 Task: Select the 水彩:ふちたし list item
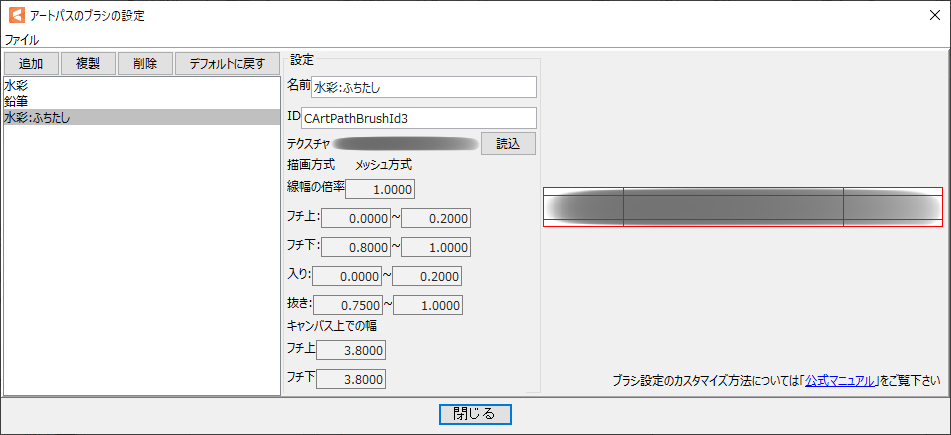pyautogui.click(x=42, y=117)
